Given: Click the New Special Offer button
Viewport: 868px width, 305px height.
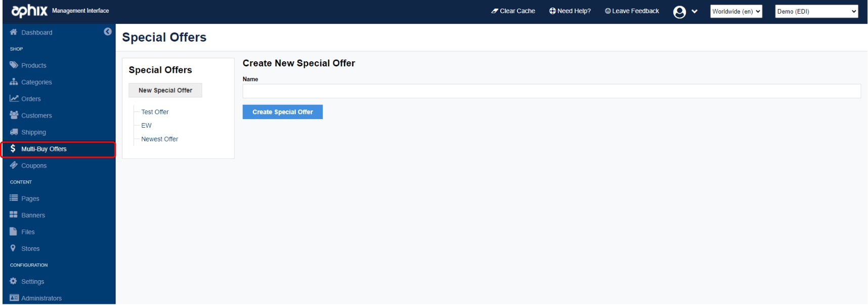Looking at the screenshot, I should pyautogui.click(x=165, y=90).
